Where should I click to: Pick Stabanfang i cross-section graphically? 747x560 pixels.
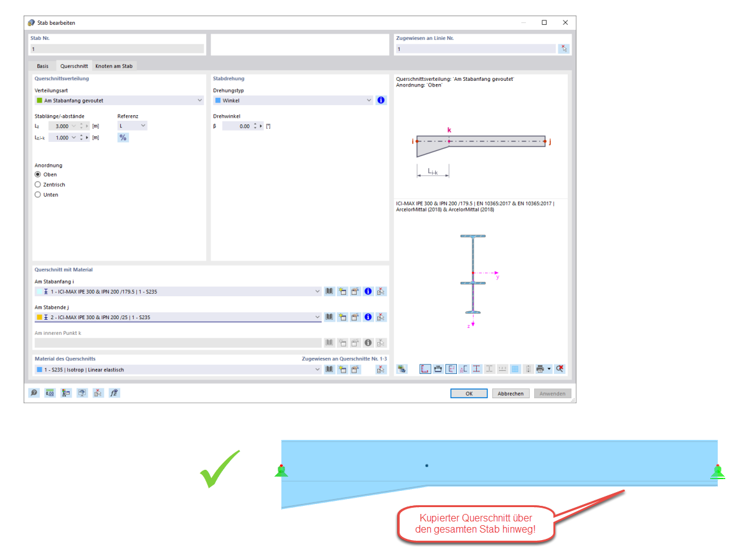pyautogui.click(x=381, y=291)
